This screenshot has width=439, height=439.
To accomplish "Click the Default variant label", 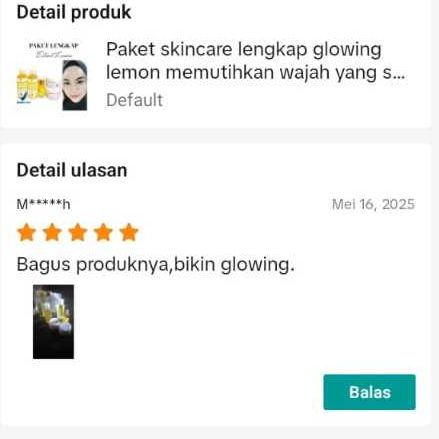I will coord(134,100).
